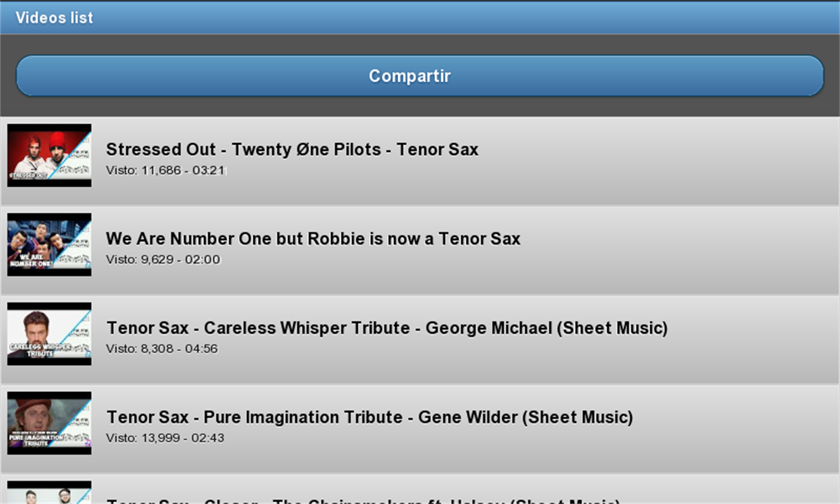Click the partially visible fifth video thumbnail
Viewport: 840px width, 504px height.
[x=49, y=493]
